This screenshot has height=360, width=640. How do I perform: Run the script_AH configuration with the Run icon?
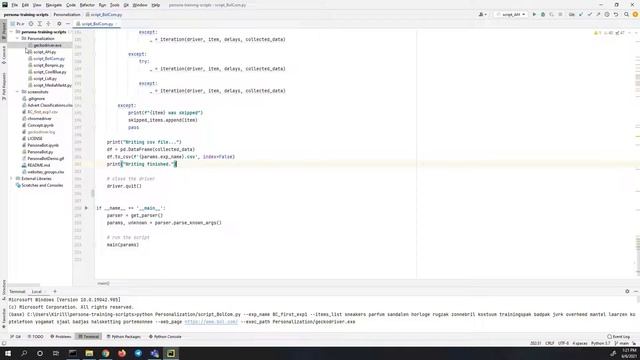[x=534, y=14]
